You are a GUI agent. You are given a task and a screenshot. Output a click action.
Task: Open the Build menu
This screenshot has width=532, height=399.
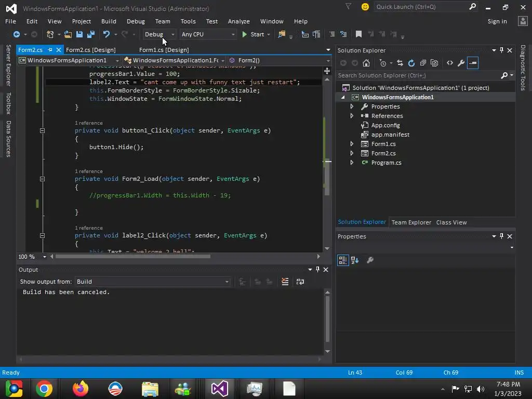point(109,21)
